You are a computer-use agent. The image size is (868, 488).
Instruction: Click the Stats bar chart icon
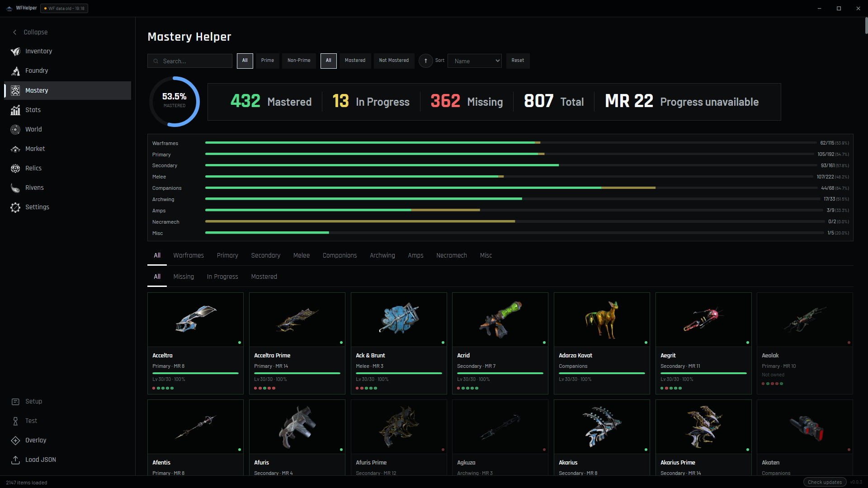[15, 110]
